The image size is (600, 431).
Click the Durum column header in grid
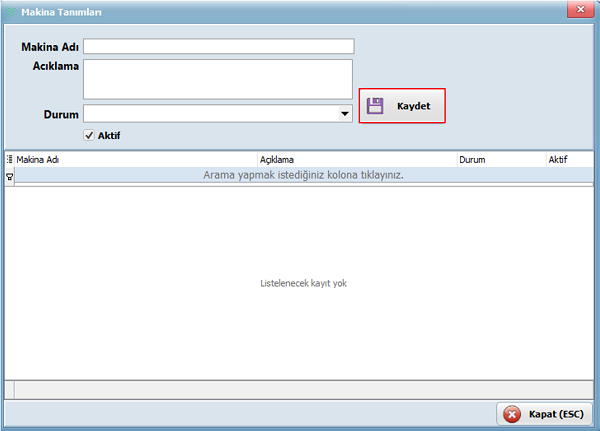click(499, 159)
